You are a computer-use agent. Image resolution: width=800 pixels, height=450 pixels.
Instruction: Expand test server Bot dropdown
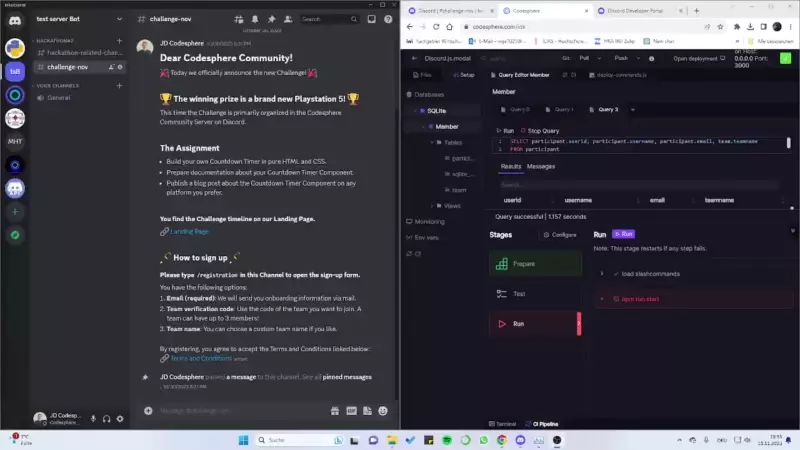pyautogui.click(x=119, y=19)
